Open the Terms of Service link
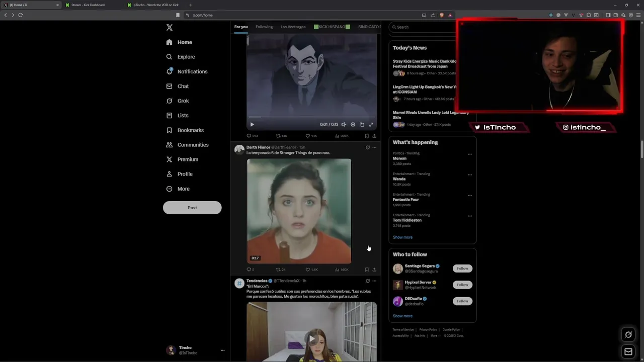The height and width of the screenshot is (362, 644). 403,329
